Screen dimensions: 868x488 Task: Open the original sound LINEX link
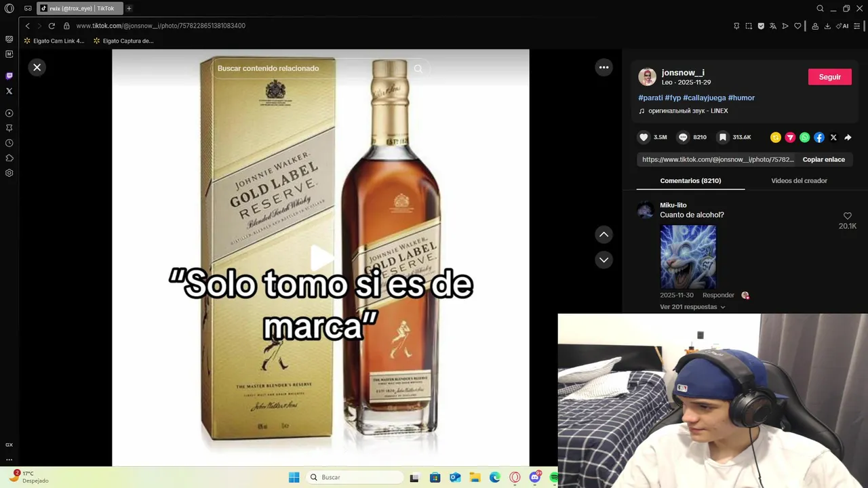(x=684, y=110)
